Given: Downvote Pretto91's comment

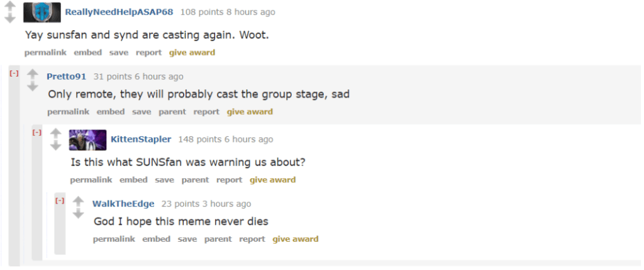Looking at the screenshot, I should 33,86.
